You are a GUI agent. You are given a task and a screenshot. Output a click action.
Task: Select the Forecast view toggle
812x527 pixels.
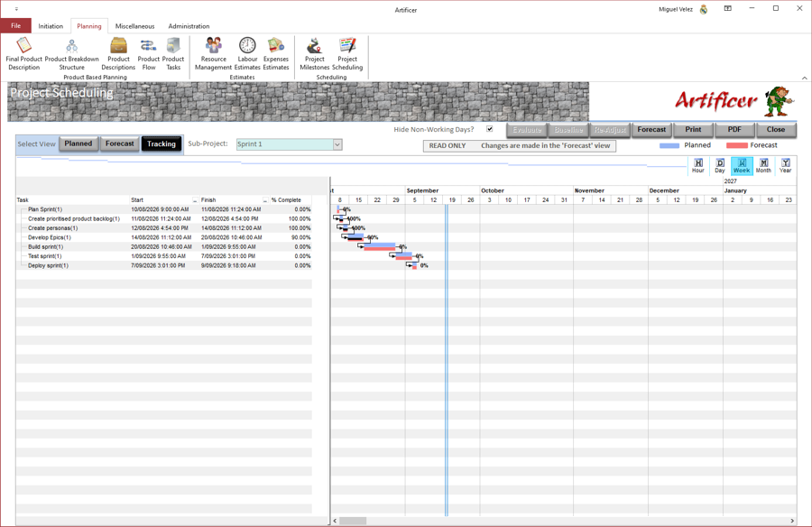click(120, 143)
